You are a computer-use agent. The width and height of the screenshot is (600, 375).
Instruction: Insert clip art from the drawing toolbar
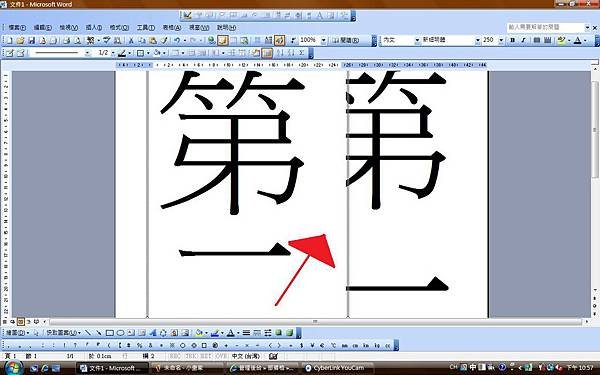tap(174, 333)
